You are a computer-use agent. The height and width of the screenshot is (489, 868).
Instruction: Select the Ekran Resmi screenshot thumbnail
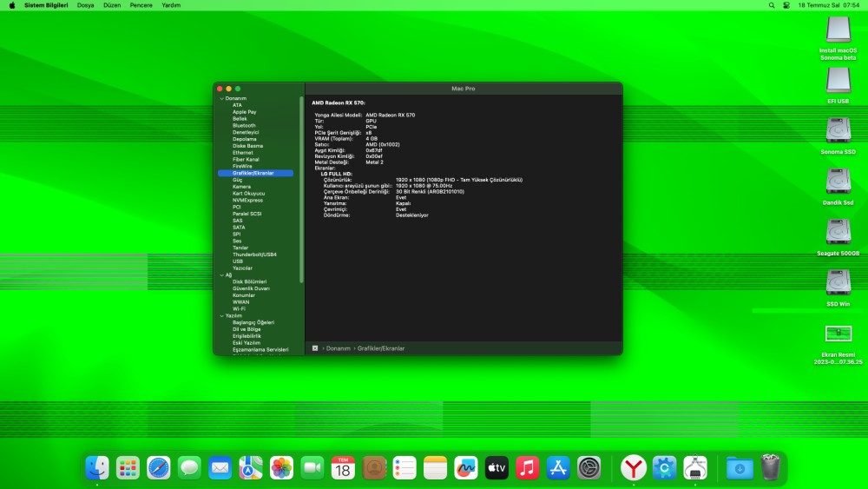(x=838, y=334)
